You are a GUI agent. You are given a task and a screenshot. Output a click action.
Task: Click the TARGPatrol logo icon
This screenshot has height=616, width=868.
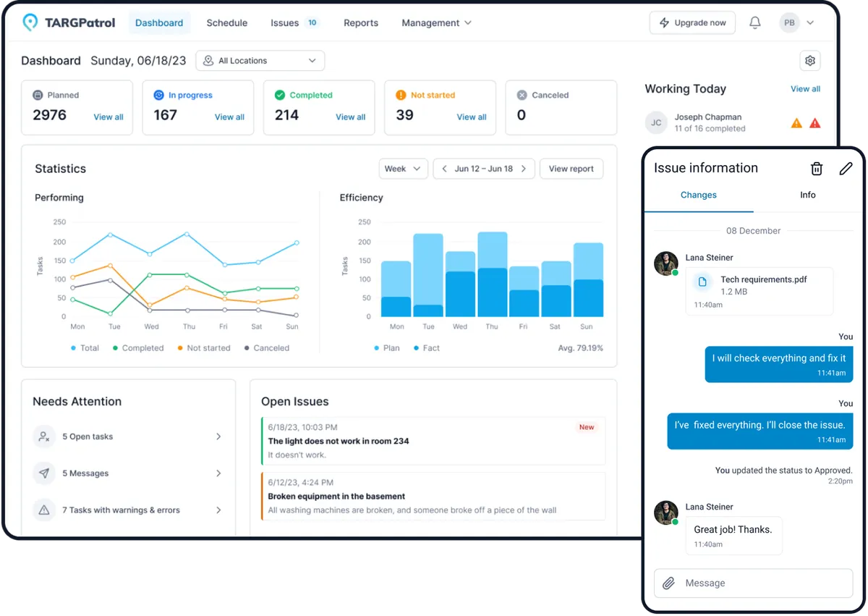pos(30,22)
